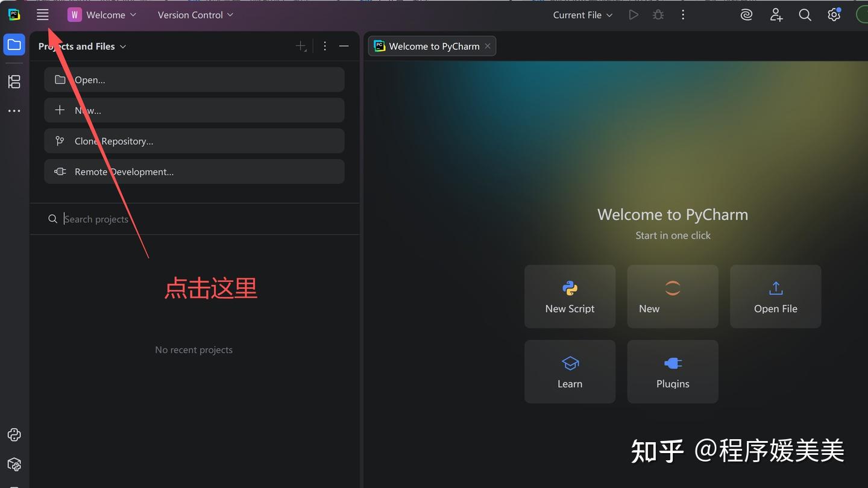
Task: Click the Run play icon
Action: tap(633, 15)
